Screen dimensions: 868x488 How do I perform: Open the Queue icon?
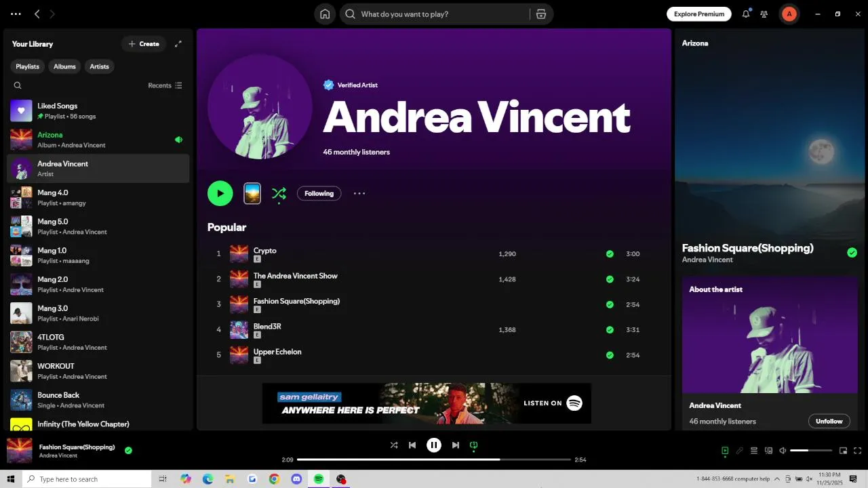[754, 451]
